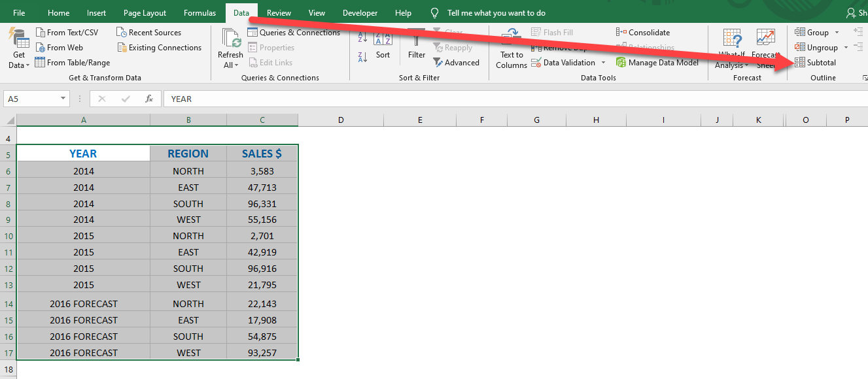Click the Subtotal command
The width and height of the screenshot is (868, 379).
pyautogui.click(x=815, y=62)
